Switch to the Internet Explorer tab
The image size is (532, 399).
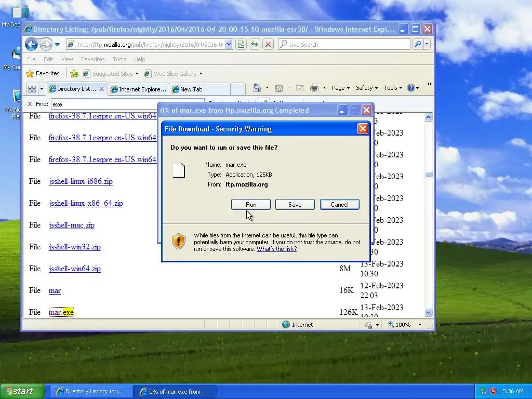[x=138, y=89]
